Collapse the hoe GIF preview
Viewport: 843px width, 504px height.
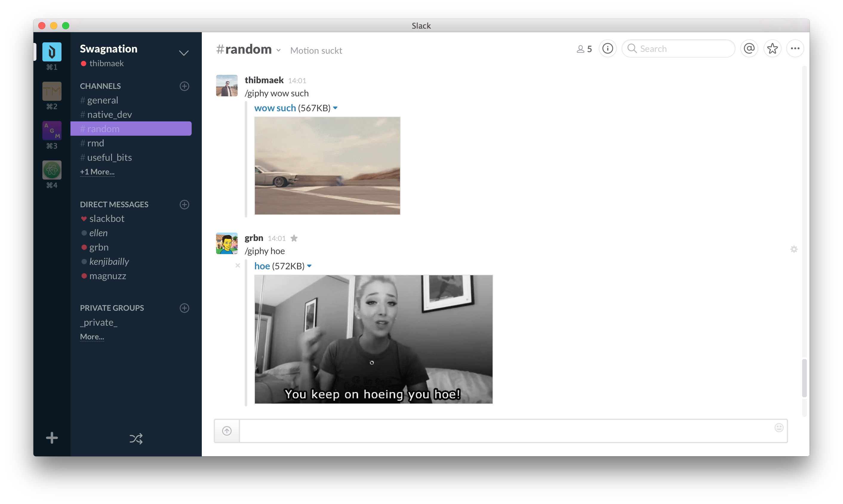309,266
